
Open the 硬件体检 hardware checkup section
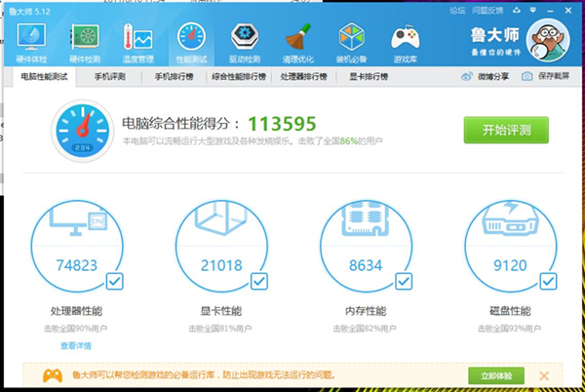click(x=31, y=43)
